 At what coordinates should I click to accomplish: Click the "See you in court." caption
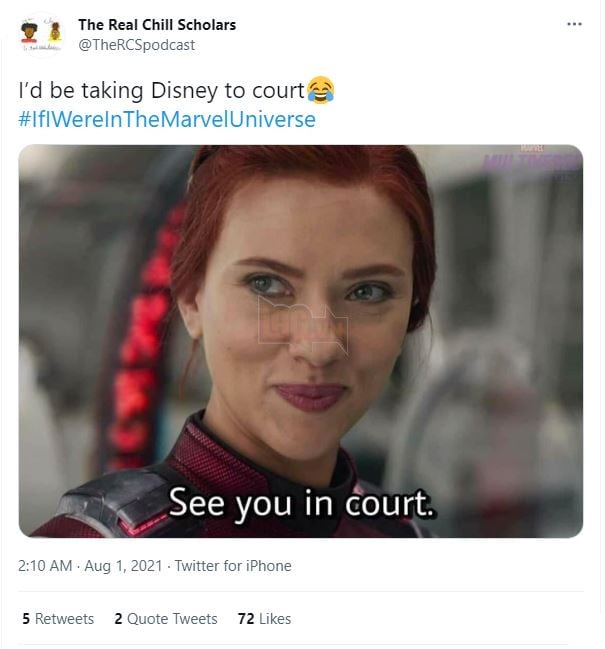[x=303, y=501]
